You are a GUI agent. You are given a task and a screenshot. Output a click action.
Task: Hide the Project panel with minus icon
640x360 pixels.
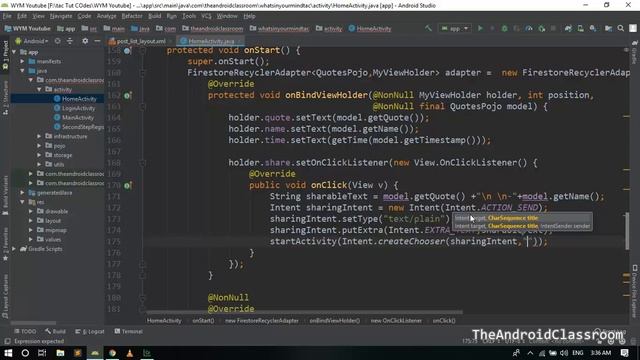pyautogui.click(x=97, y=41)
